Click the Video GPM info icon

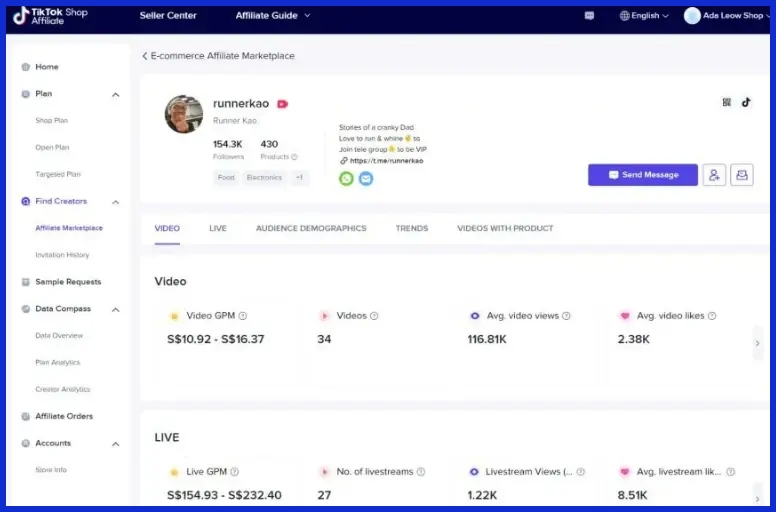click(242, 316)
